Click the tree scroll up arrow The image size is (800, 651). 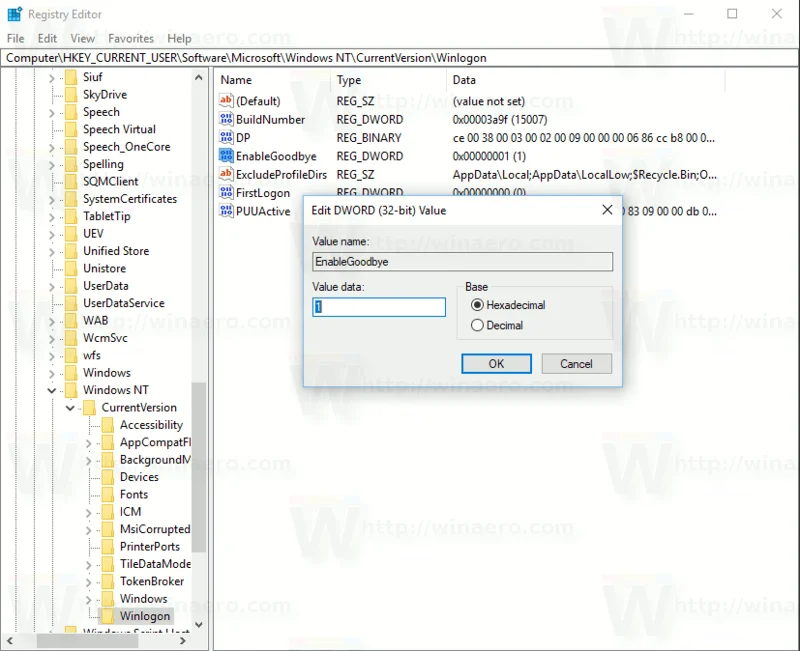199,78
